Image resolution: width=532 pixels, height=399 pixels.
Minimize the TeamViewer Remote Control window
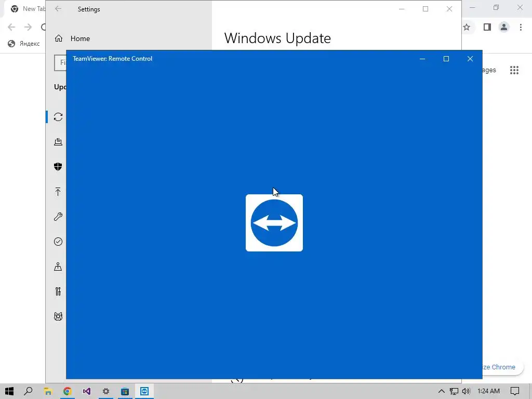(x=422, y=59)
